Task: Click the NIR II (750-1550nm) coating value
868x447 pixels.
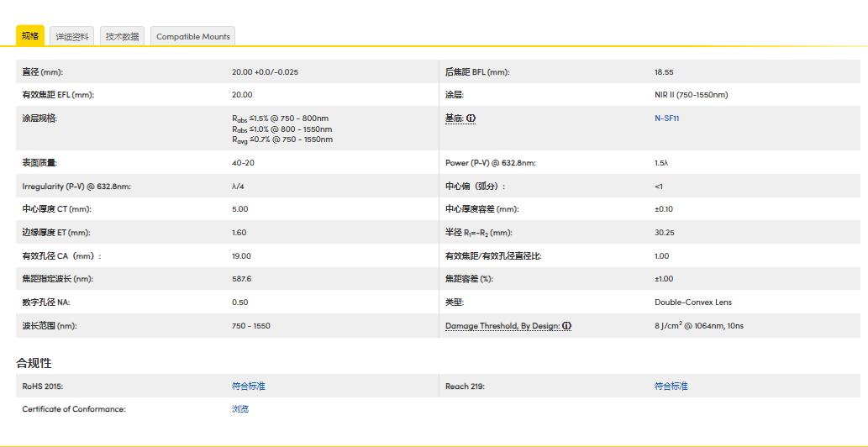Action: [x=691, y=95]
